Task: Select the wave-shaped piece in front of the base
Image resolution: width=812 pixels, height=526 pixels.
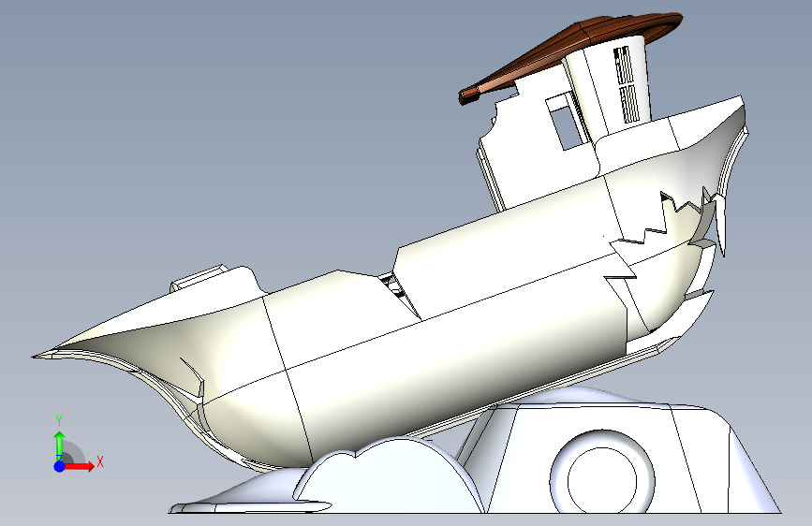Action: pyautogui.click(x=389, y=476)
